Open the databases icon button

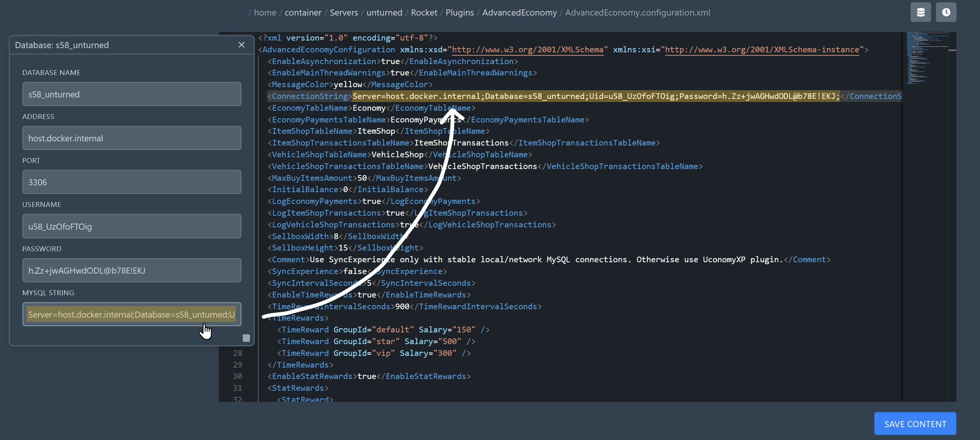[920, 13]
